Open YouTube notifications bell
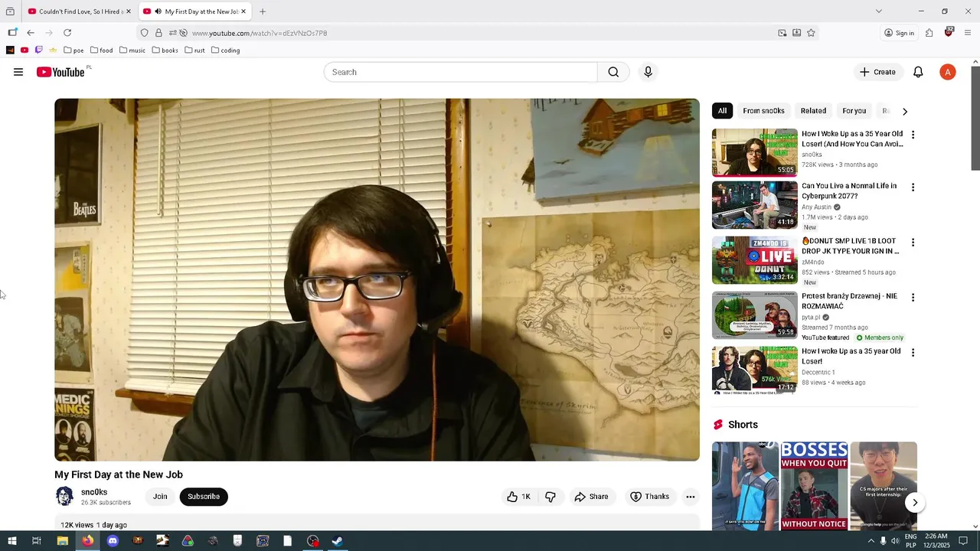The width and height of the screenshot is (980, 551). tap(918, 72)
